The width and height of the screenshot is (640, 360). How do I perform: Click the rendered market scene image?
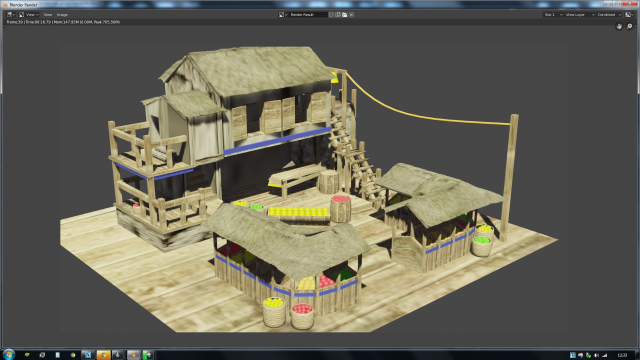tap(313, 189)
